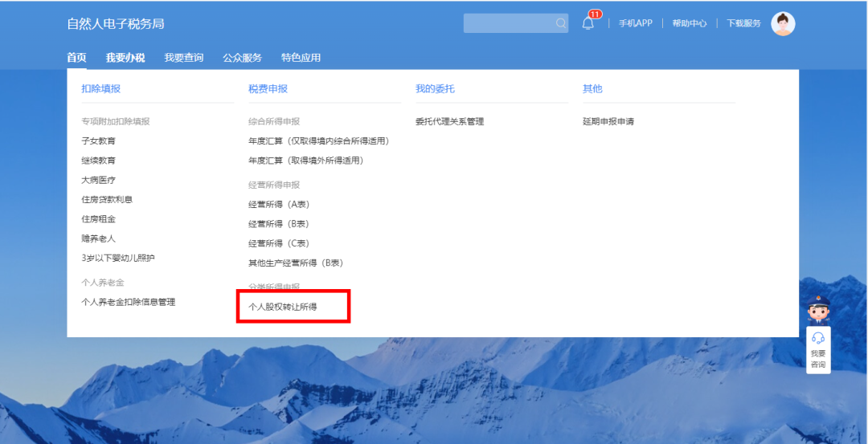Open the 特色应用 menu
The image size is (868, 444).
click(x=301, y=58)
